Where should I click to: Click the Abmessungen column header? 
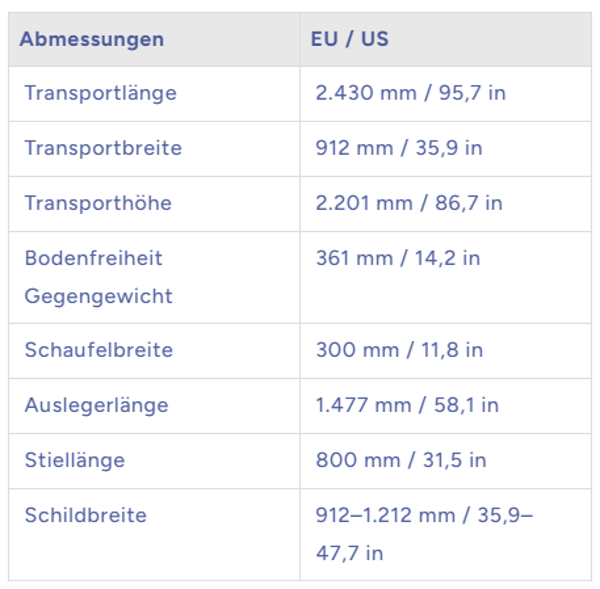tap(92, 40)
